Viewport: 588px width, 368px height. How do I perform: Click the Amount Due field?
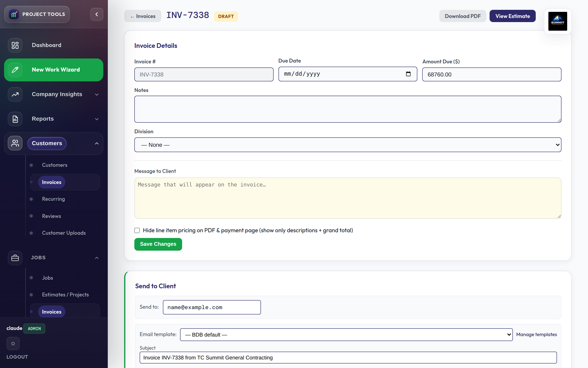(x=492, y=74)
